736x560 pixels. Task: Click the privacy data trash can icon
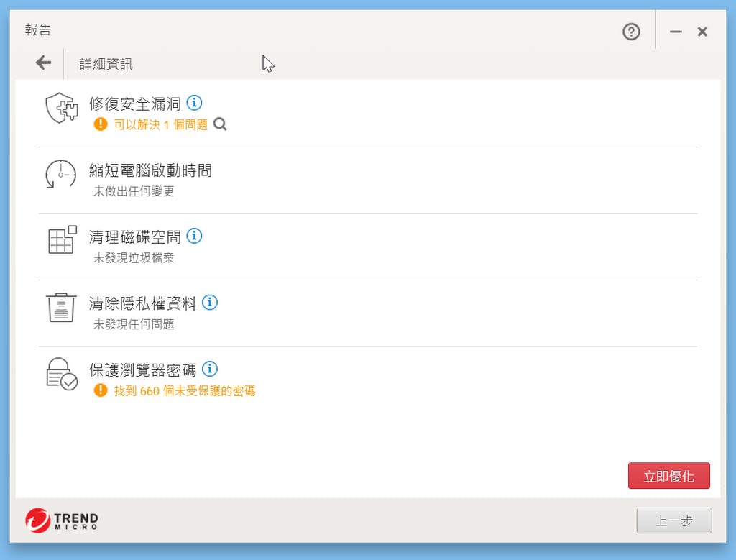[61, 307]
